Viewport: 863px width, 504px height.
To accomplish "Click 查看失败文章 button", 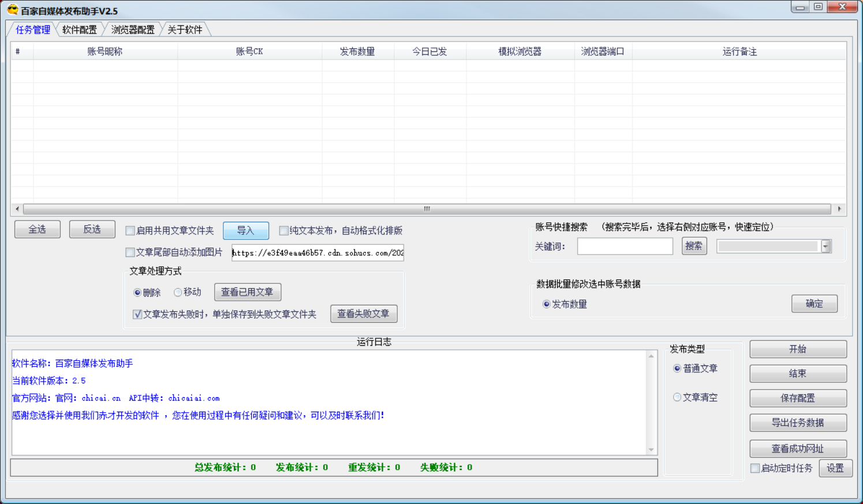I will click(364, 313).
